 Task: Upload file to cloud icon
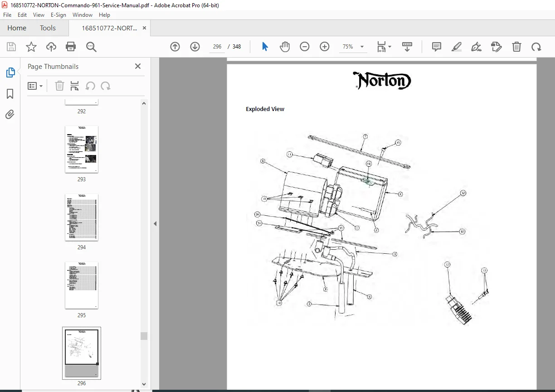[51, 47]
